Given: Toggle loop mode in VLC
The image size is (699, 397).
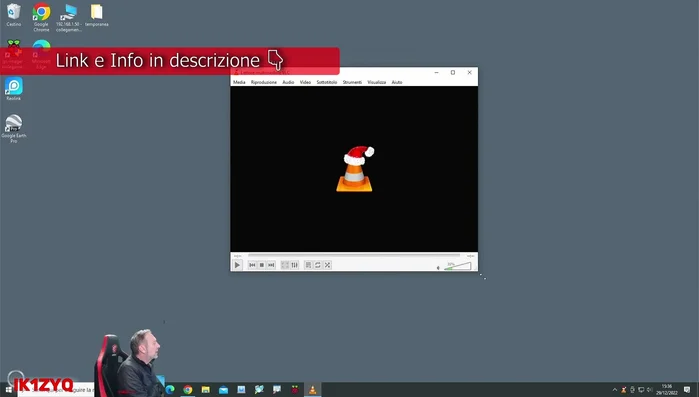Looking at the screenshot, I should [317, 265].
